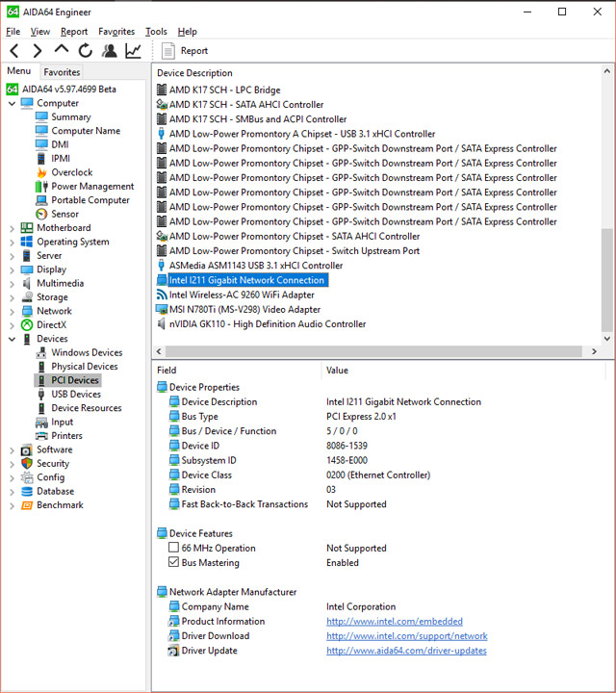Open the Help menu

(x=188, y=32)
